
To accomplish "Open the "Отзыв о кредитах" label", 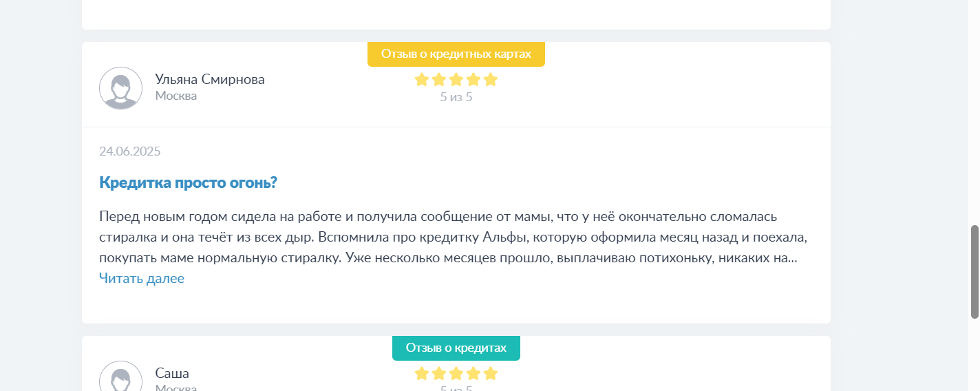I will point(456,348).
